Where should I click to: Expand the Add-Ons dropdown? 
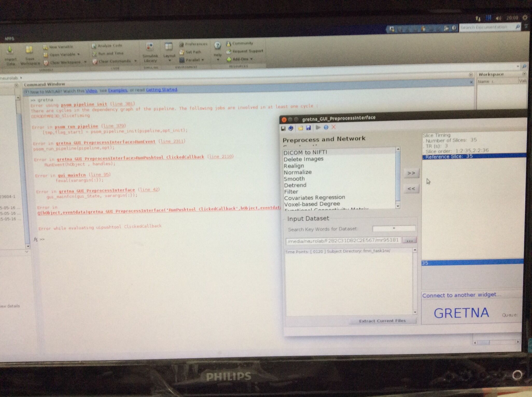pyautogui.click(x=251, y=59)
